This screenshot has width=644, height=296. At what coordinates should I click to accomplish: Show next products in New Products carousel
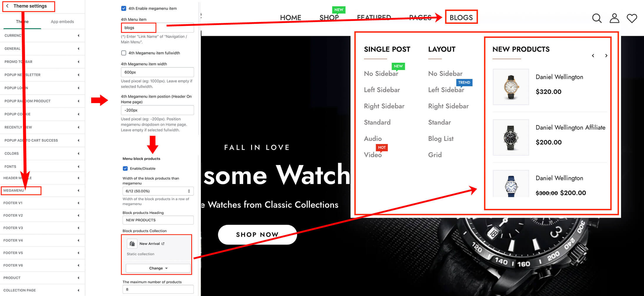pos(606,56)
